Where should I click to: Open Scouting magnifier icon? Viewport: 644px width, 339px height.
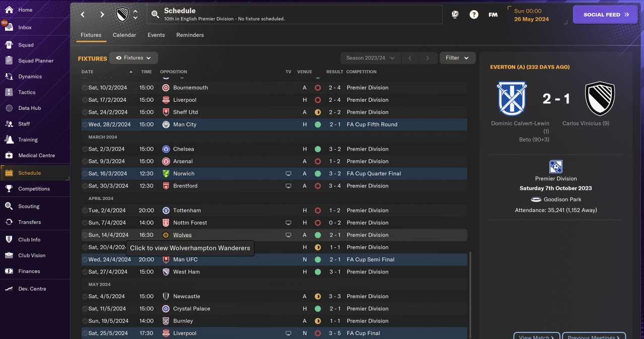9,206
